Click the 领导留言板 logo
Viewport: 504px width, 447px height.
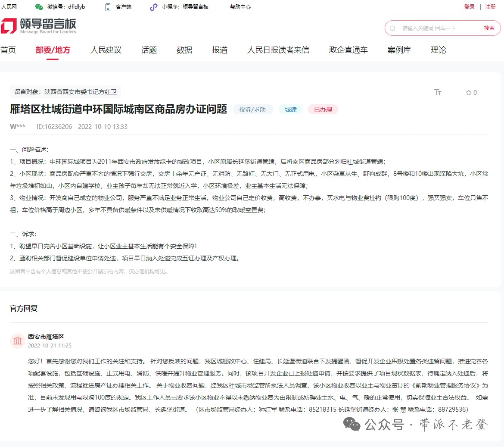[38, 26]
